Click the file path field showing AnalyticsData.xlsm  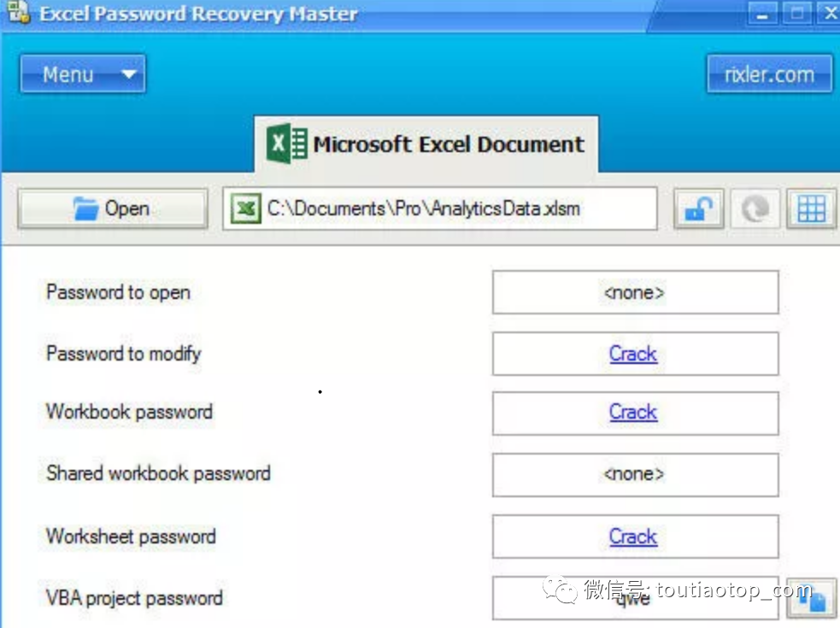(x=440, y=208)
